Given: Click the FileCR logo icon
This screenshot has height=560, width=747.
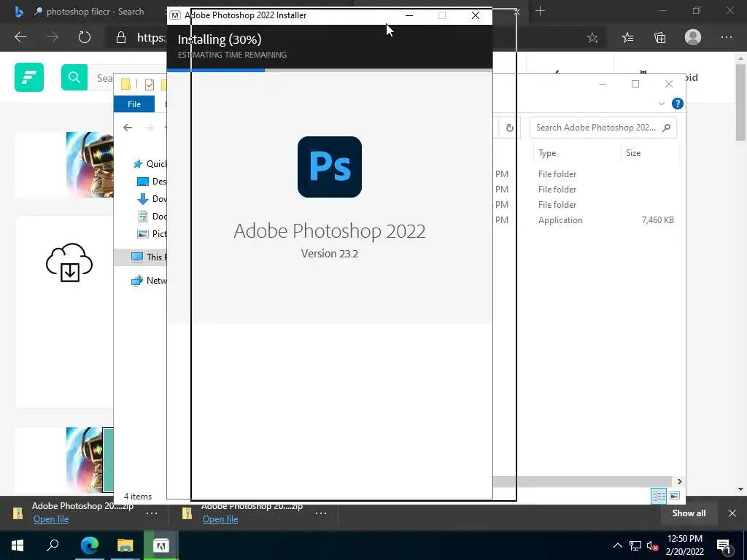Looking at the screenshot, I should point(29,77).
